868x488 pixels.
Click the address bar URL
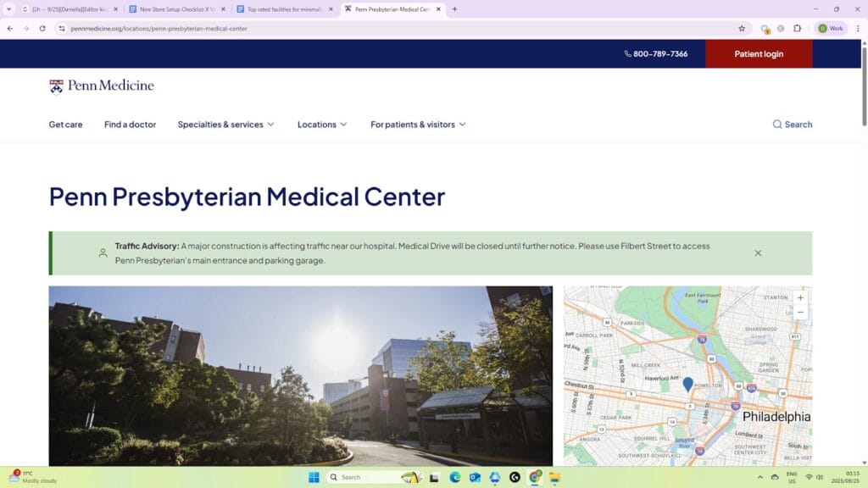coord(159,28)
